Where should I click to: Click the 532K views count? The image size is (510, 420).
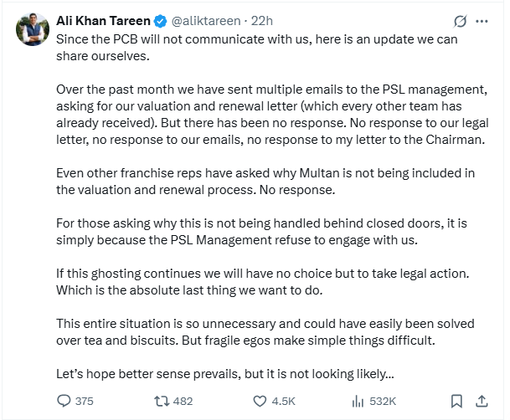(x=383, y=401)
